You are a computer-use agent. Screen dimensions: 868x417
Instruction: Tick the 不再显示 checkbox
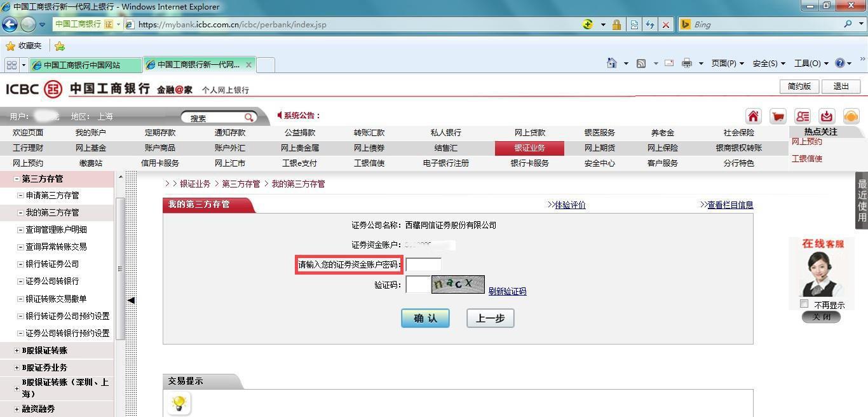point(804,304)
